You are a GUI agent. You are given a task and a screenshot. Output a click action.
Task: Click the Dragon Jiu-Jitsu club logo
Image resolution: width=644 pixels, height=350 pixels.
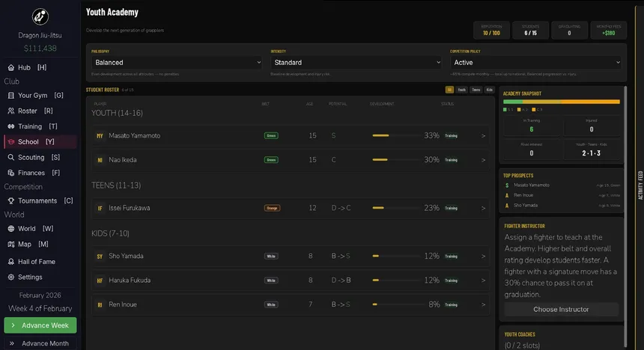click(40, 16)
